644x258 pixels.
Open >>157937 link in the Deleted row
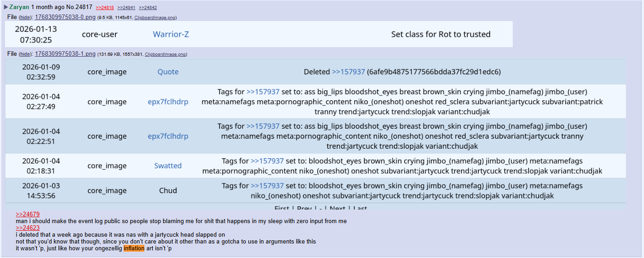tap(348, 72)
